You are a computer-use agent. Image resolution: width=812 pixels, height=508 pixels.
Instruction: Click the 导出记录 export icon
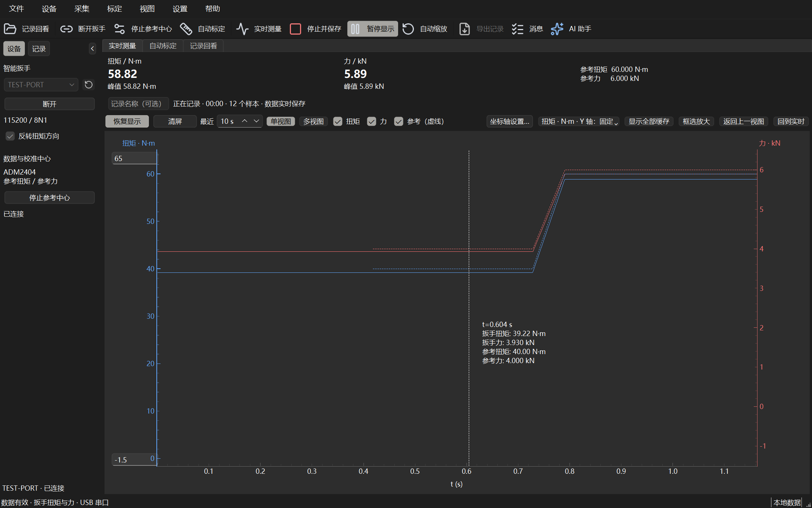point(465,29)
